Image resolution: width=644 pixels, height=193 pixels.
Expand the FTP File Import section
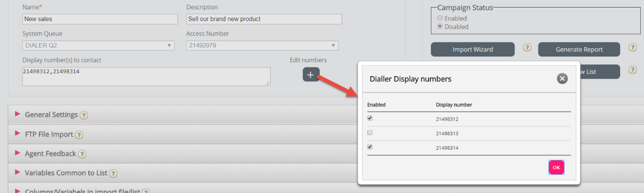click(49, 135)
